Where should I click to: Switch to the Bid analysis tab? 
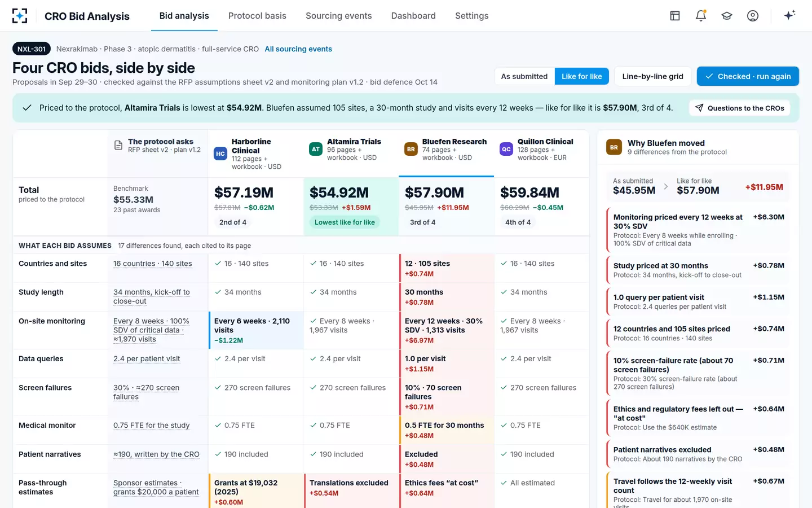click(x=184, y=16)
